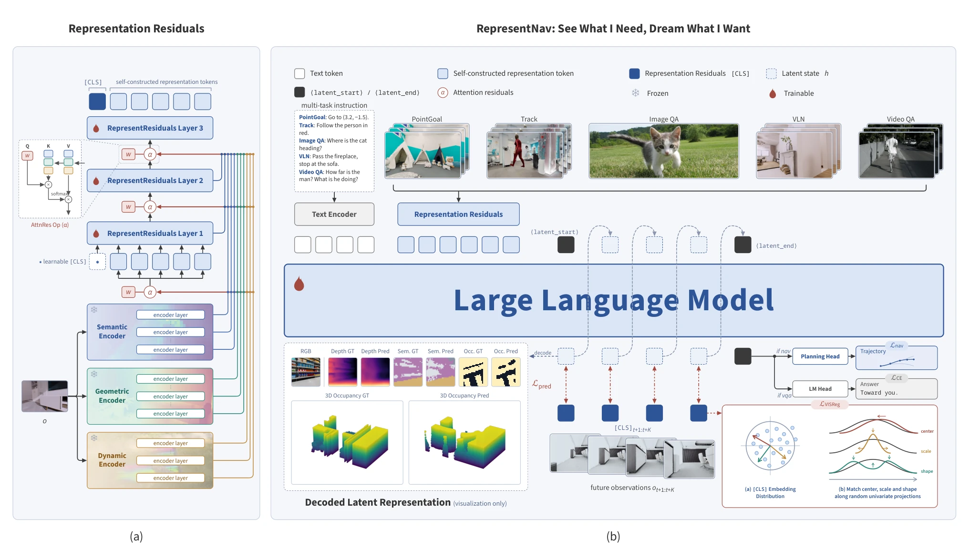This screenshot has height=560, width=969.
Task: Click the 3D Occupancy Pred visualization
Action: tap(464, 442)
